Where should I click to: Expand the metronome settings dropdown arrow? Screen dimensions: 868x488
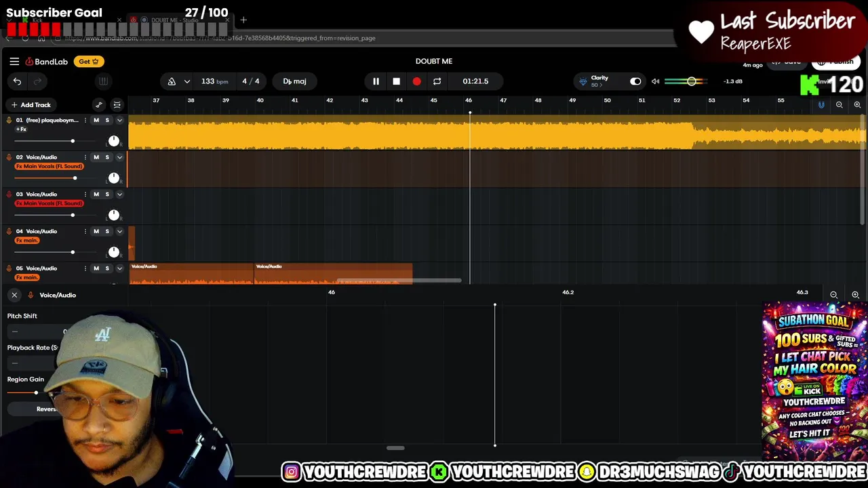click(x=186, y=81)
